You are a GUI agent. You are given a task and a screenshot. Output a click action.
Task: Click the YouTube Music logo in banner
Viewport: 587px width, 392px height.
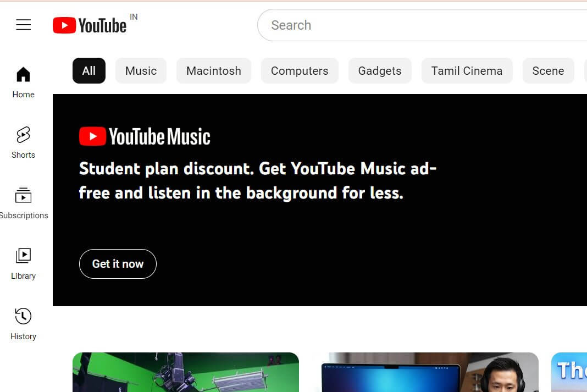click(144, 136)
